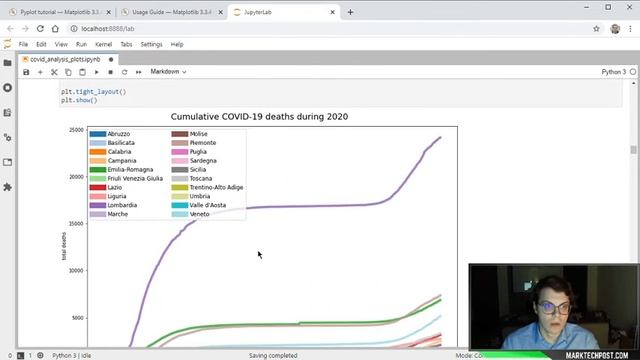Image resolution: width=640 pixels, height=360 pixels.
Task: Open the File menu
Action: click(23, 44)
